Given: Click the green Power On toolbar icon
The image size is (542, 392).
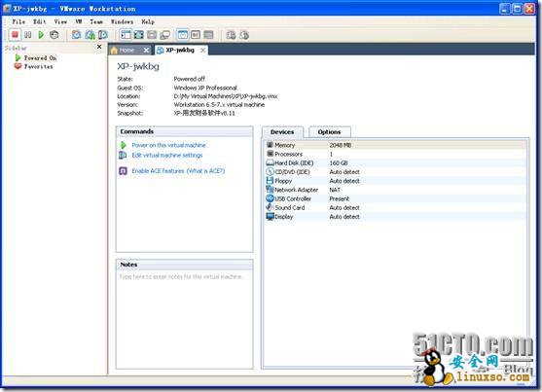Looking at the screenshot, I should 41,35.
